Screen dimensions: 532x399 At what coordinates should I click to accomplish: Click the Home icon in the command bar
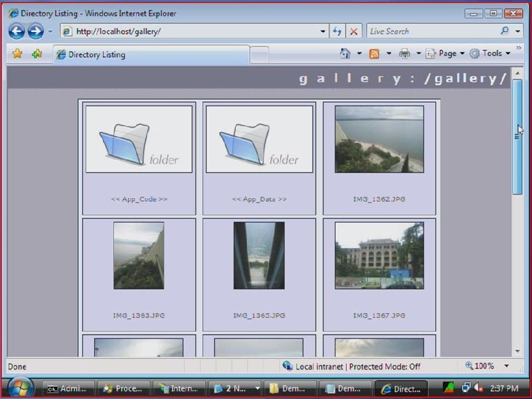(x=345, y=54)
